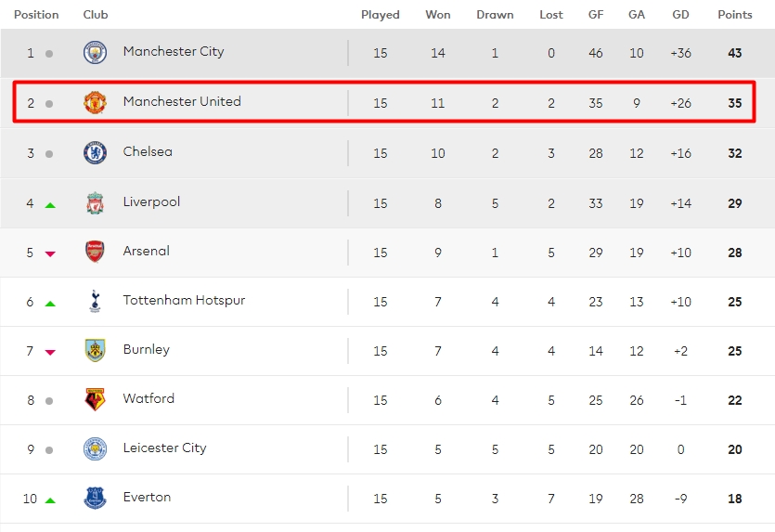775x532 pixels.
Task: Select the Leicester City team name
Action: coord(164,448)
